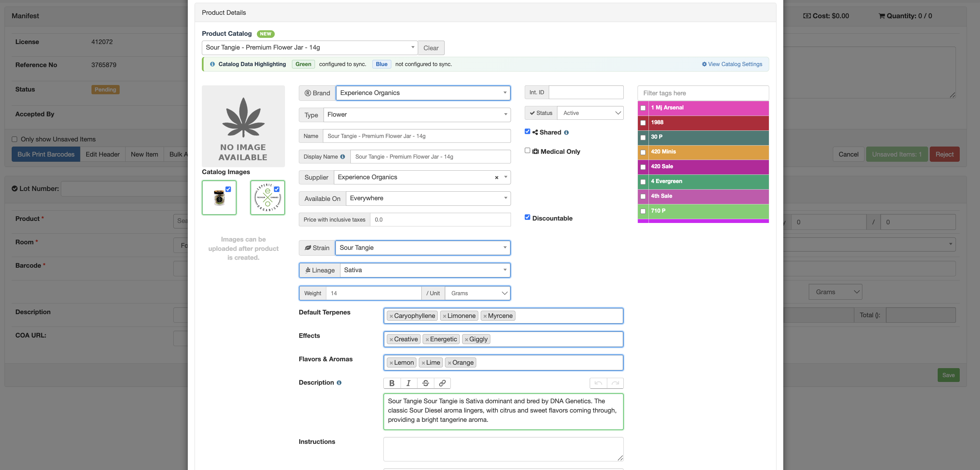Click the Clear button beside Product Catalog
This screenshot has height=470, width=980.
coord(431,48)
